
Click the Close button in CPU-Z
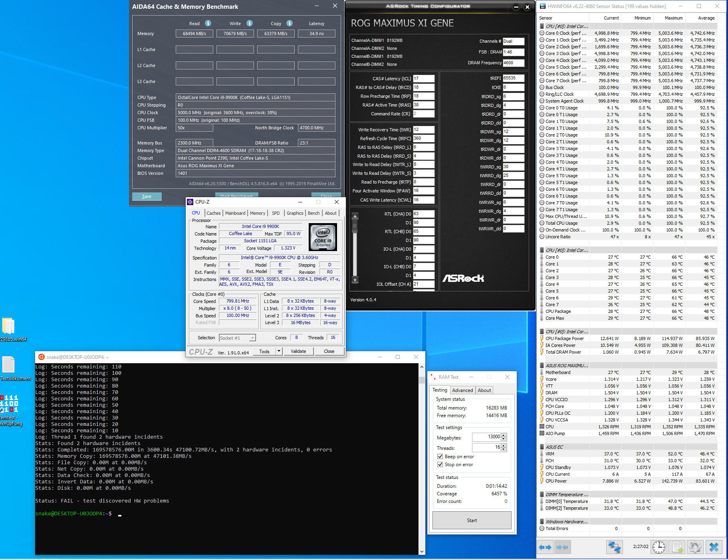[x=329, y=351]
